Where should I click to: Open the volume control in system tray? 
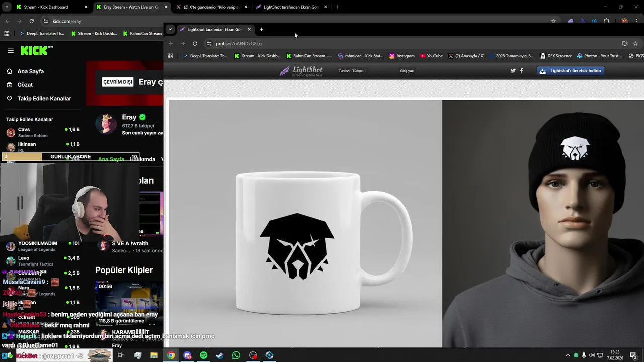pos(592,355)
